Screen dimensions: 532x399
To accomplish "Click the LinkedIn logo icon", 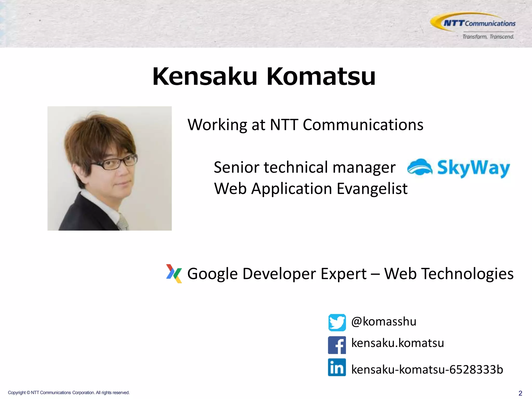I will point(337,367).
